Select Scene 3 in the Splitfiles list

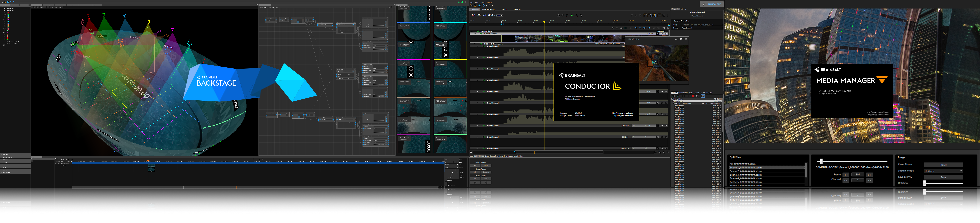pyautogui.click(x=767, y=175)
